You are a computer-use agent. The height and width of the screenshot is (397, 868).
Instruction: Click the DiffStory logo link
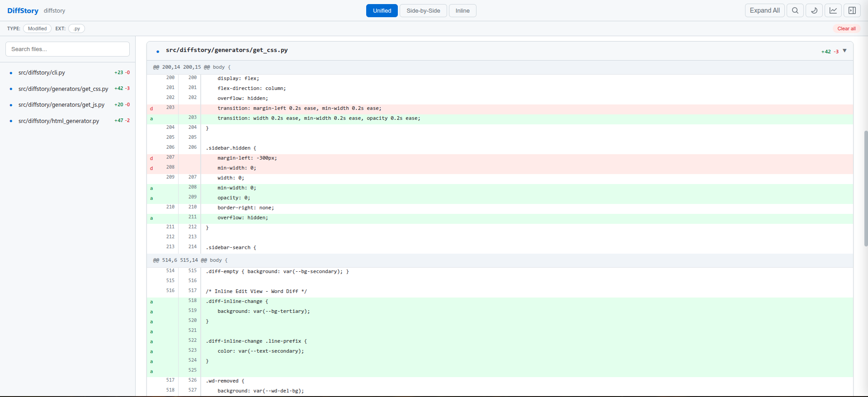[23, 10]
